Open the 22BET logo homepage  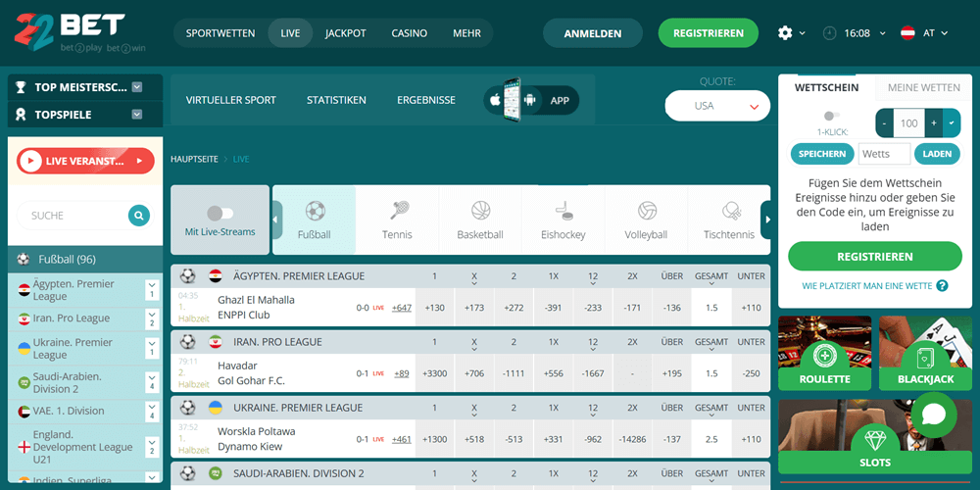pyautogui.click(x=81, y=32)
